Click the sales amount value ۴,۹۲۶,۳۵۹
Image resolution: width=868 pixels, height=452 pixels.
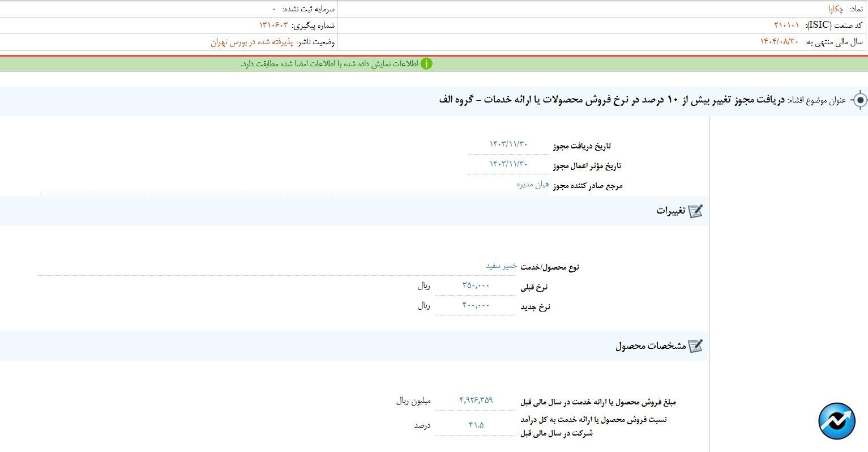click(476, 400)
